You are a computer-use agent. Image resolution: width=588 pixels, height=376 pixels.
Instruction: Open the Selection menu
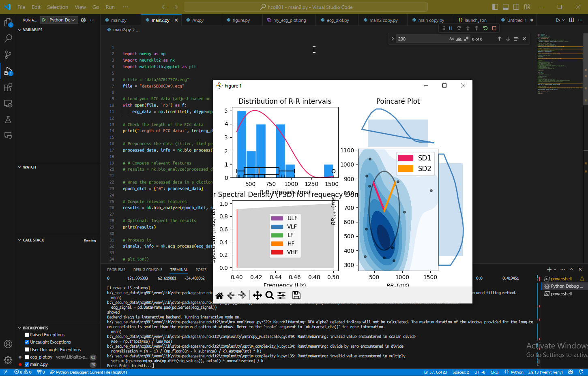coord(58,7)
